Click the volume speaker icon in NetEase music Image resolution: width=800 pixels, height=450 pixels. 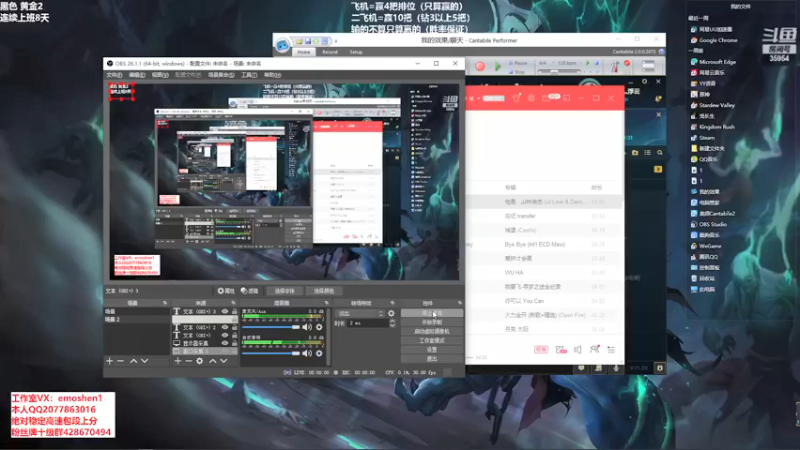click(578, 349)
